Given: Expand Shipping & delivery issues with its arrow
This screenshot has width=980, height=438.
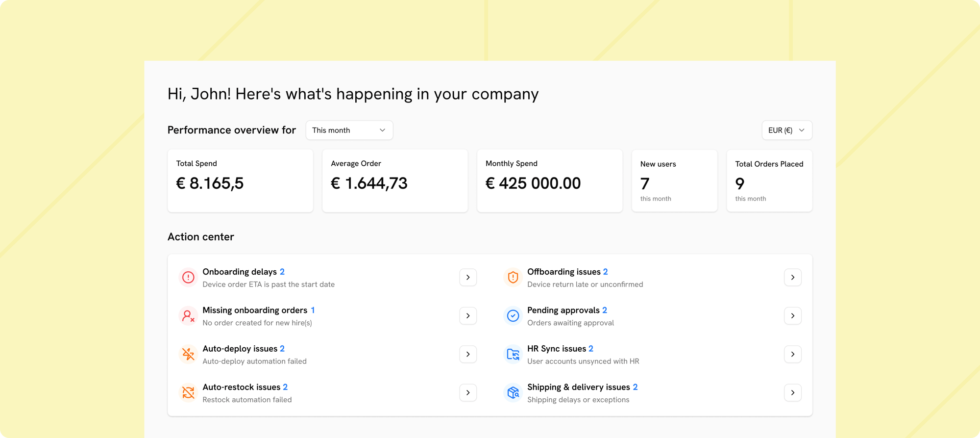Looking at the screenshot, I should point(793,392).
